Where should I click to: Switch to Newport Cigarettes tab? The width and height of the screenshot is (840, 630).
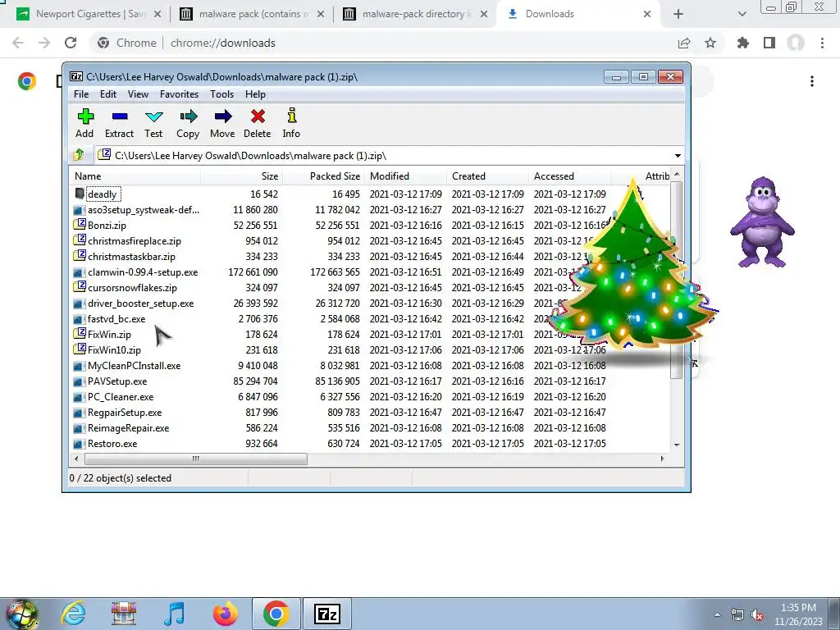[x=89, y=14]
